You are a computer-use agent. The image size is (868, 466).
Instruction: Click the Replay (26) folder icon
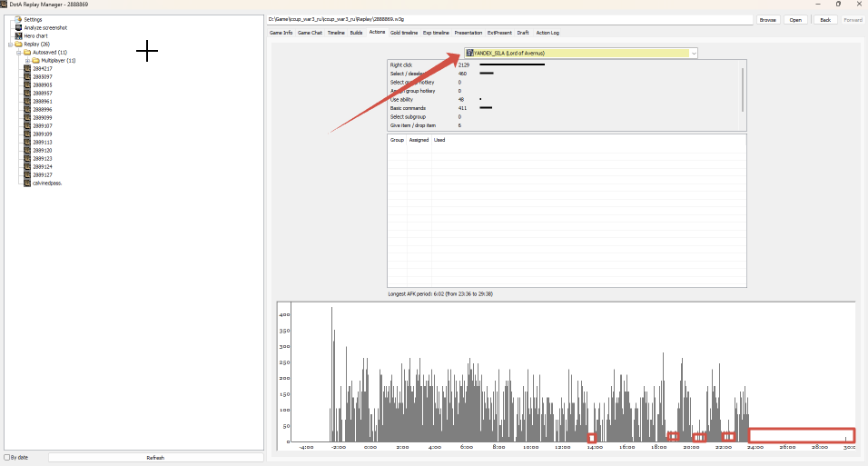point(18,44)
